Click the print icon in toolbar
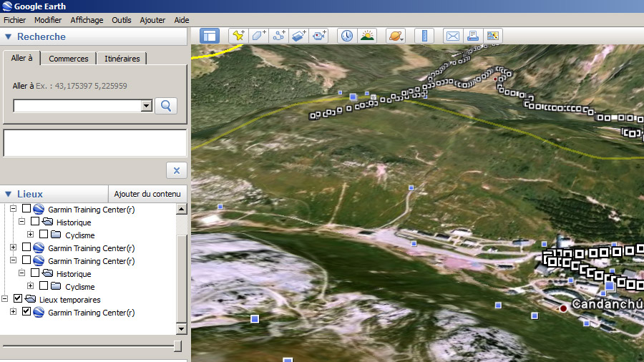The image size is (644, 362). (x=472, y=35)
